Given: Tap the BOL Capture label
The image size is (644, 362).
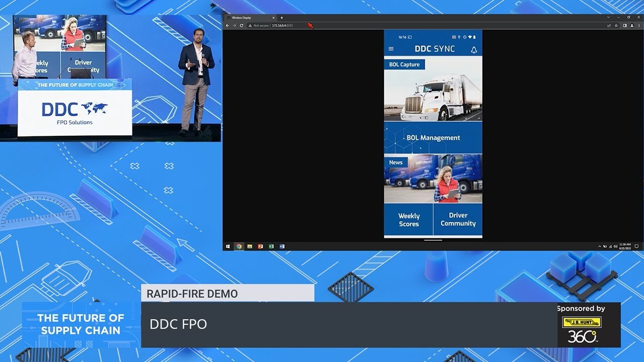Looking at the screenshot, I should (x=405, y=64).
